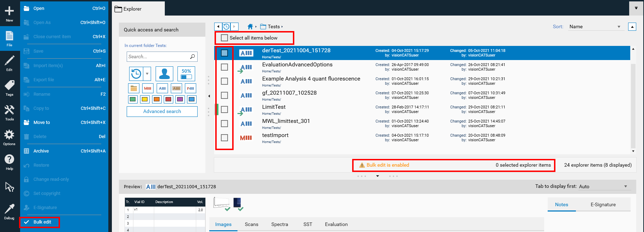Screen dimensions: 644x232
Task: Select the testImport item checkbox
Action: (224, 138)
